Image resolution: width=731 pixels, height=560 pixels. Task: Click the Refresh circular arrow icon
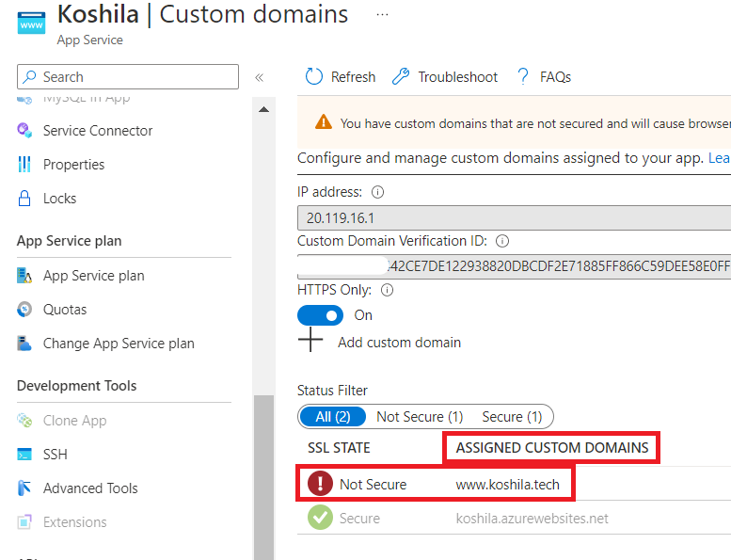pyautogui.click(x=313, y=76)
